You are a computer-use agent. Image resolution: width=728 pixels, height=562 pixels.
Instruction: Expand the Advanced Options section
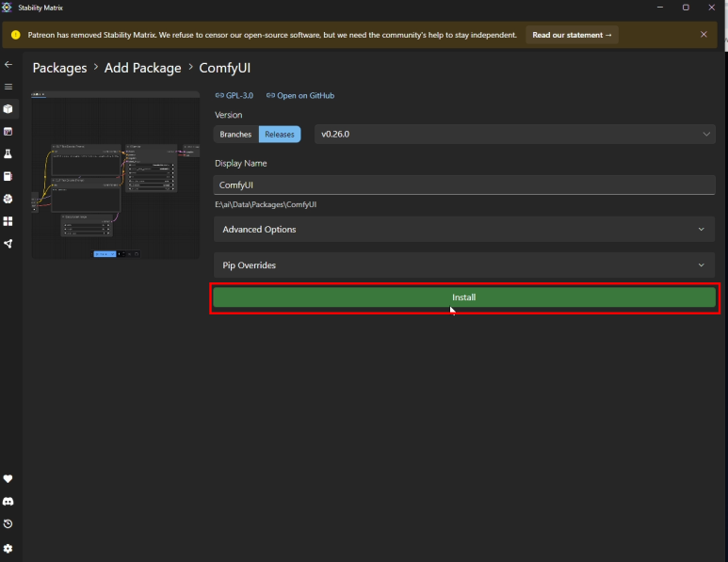[x=463, y=230]
